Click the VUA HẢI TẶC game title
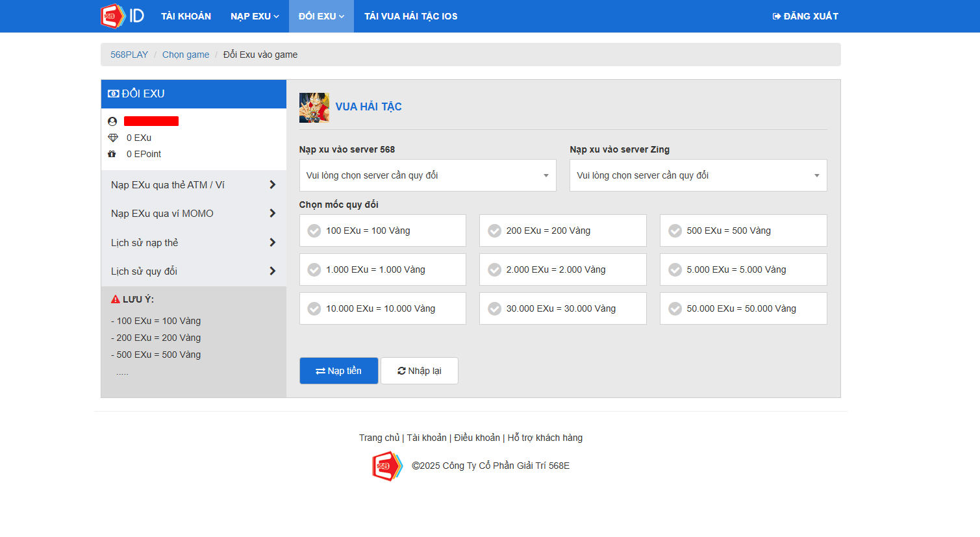Screen dimensions: 980x537 369,107
